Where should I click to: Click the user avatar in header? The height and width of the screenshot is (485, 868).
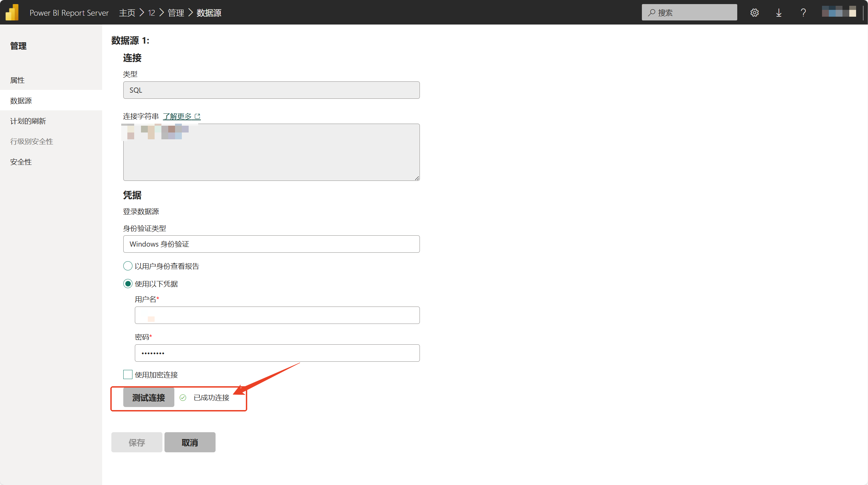839,11
